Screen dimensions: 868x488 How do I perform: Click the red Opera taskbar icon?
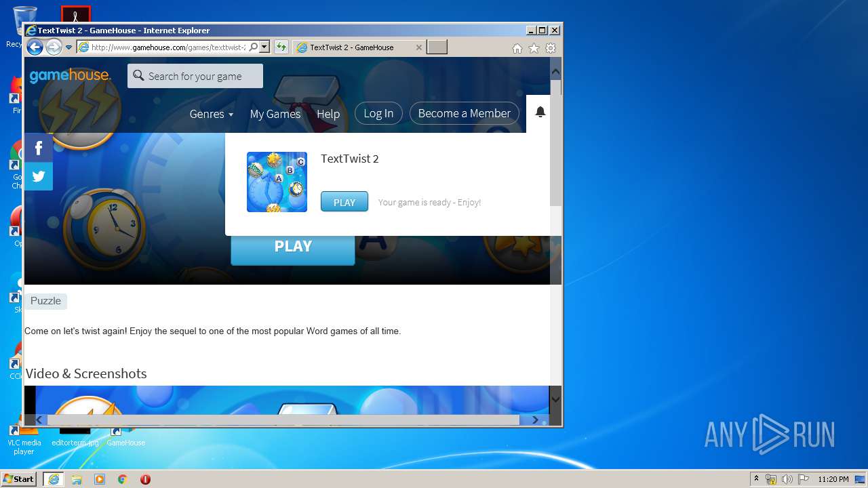click(145, 479)
